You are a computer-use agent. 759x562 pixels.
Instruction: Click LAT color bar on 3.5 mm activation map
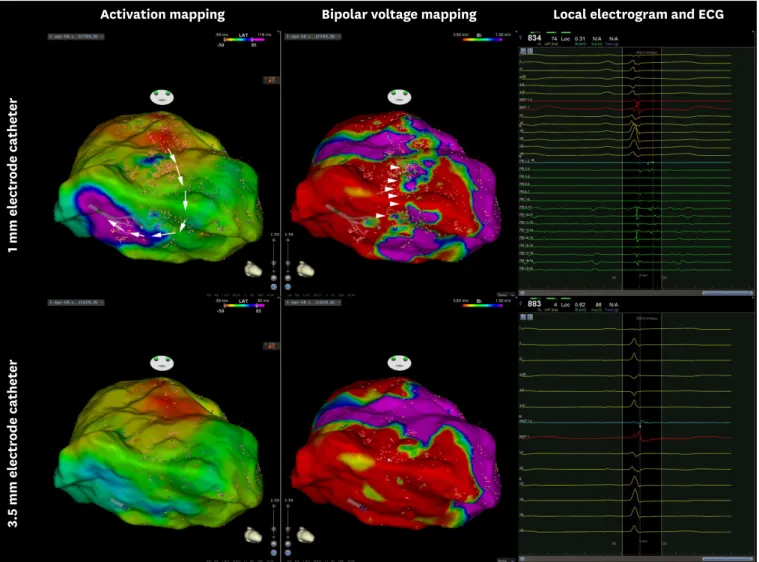click(x=244, y=305)
